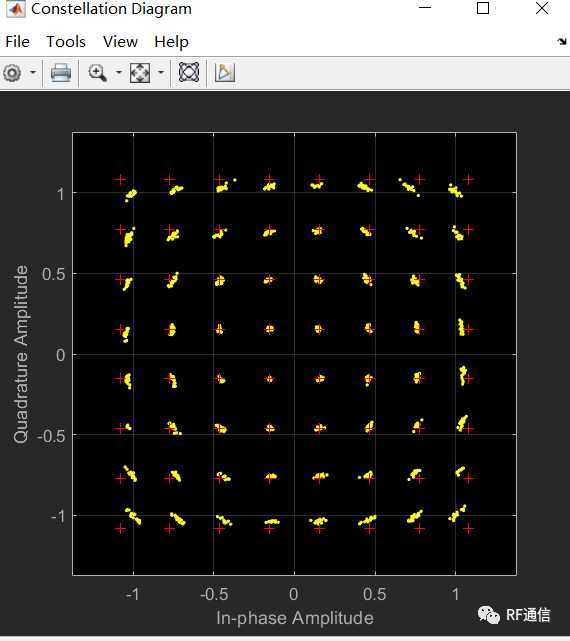Toggle the signal quality measurements icon
570x641 pixels.
(225, 73)
